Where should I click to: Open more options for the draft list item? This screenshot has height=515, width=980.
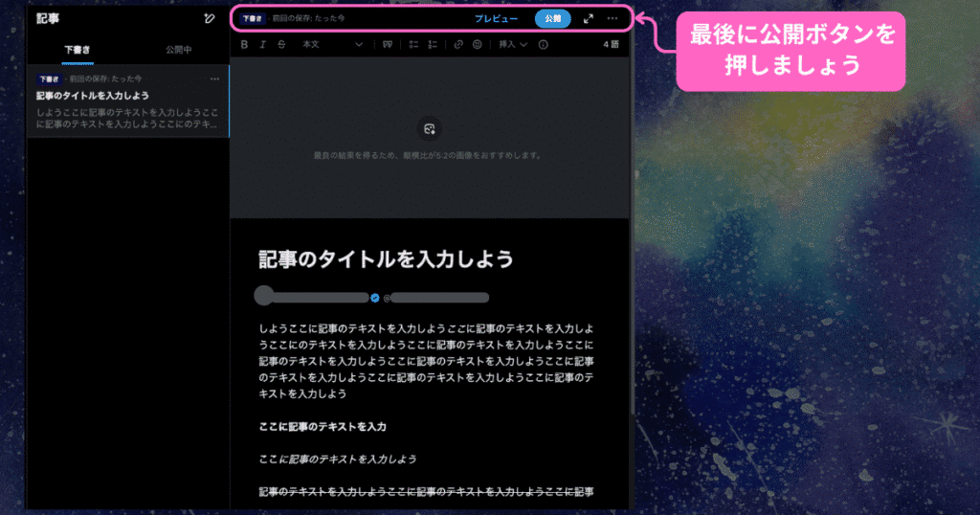pos(215,78)
